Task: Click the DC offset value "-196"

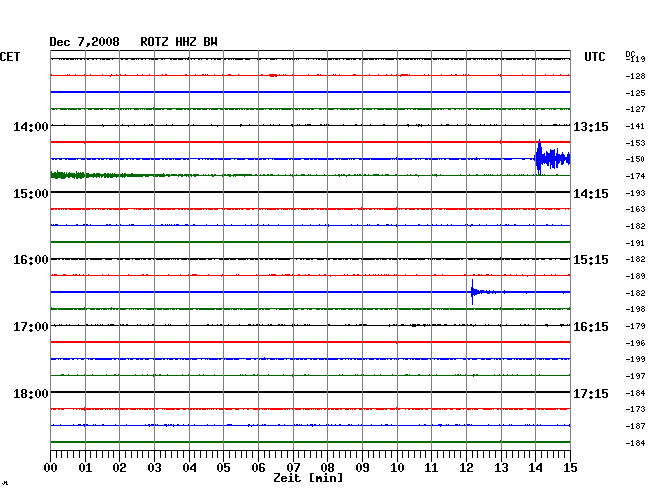Action: click(635, 343)
